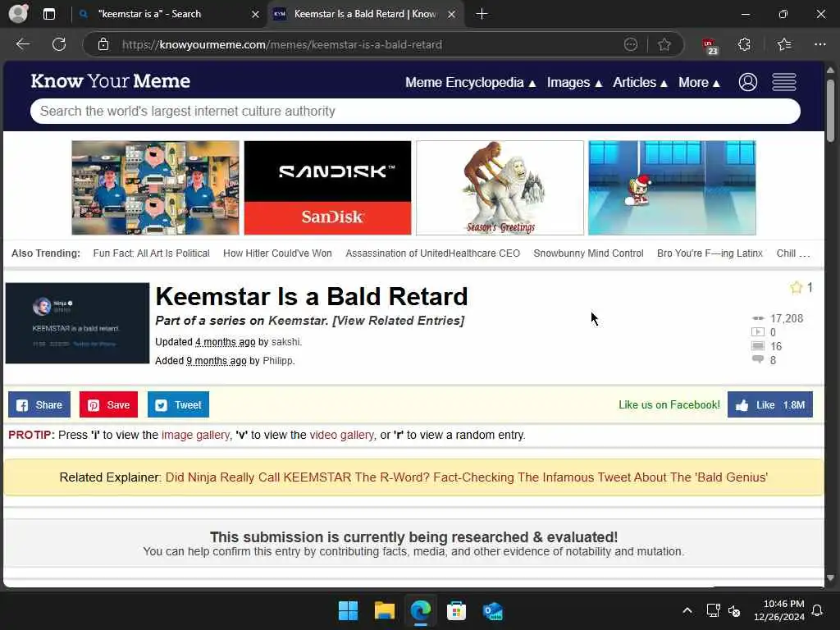Screen dimensions: 840x630
Task: Open the site hamburger menu icon
Action: tap(783, 82)
